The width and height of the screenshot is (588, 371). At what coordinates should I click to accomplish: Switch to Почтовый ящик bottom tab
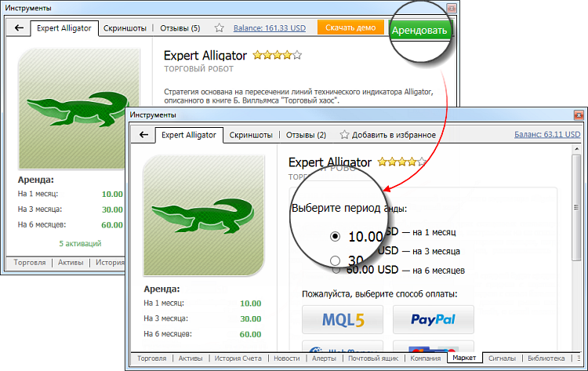pyautogui.click(x=373, y=358)
